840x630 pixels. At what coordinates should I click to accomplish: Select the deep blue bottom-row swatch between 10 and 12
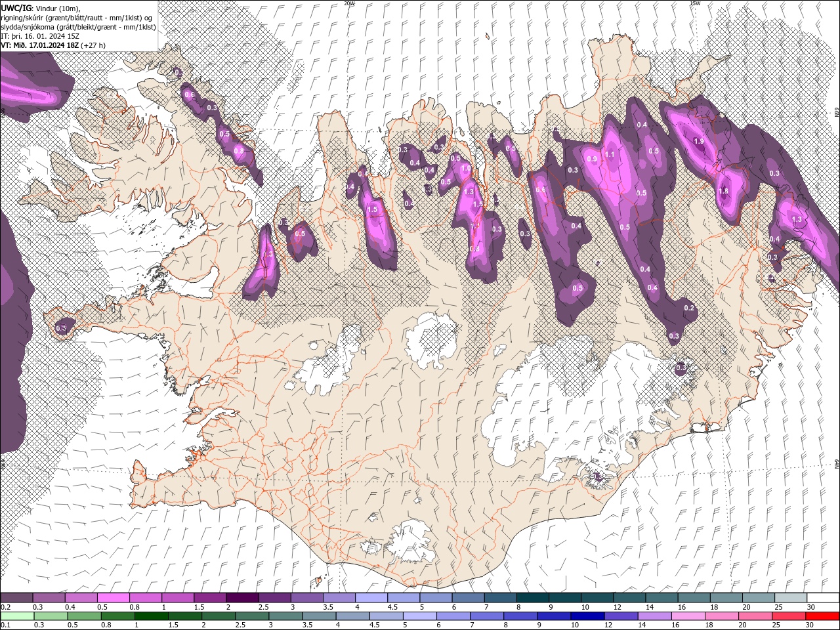pyautogui.click(x=588, y=616)
